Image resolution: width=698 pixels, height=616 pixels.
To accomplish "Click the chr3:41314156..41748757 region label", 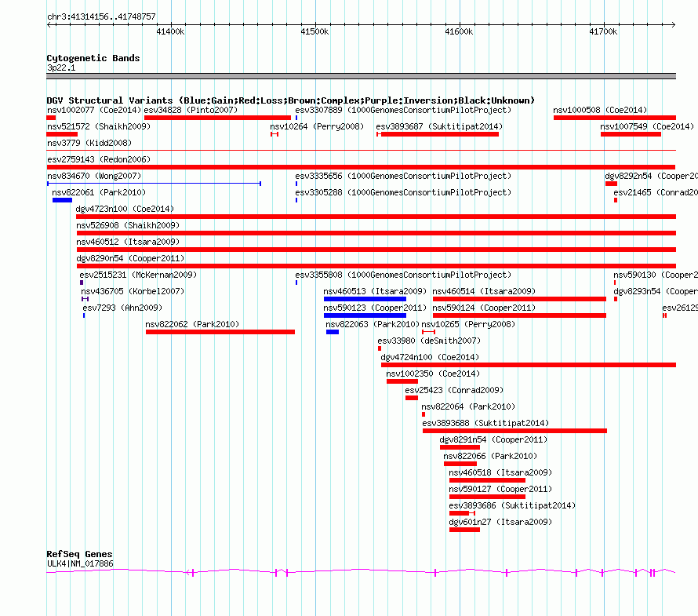I will click(101, 16).
